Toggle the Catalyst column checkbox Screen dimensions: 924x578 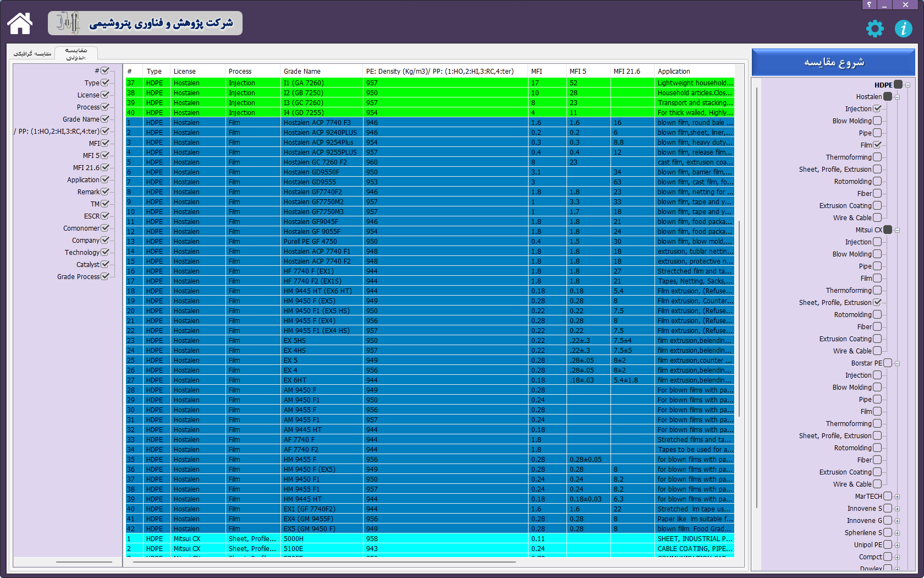pyautogui.click(x=105, y=264)
